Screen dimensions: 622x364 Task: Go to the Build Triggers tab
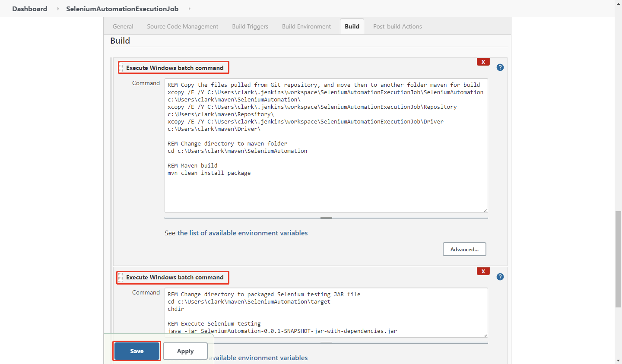pyautogui.click(x=250, y=26)
